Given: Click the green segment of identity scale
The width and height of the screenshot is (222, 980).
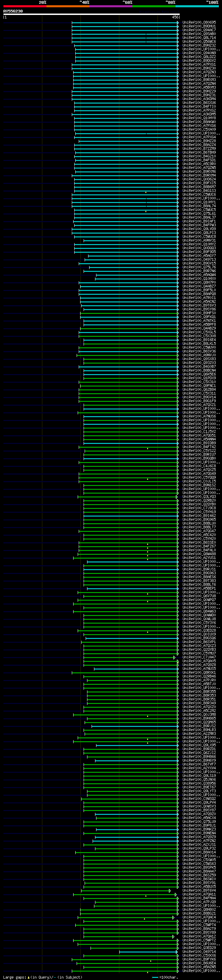Looking at the screenshot, I should pos(154,7).
